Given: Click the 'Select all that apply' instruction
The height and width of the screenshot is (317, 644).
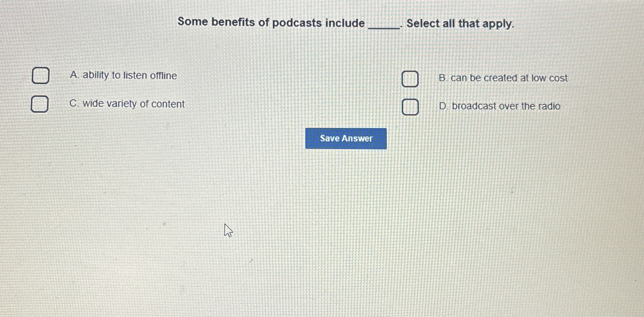Looking at the screenshot, I should click(x=460, y=24).
